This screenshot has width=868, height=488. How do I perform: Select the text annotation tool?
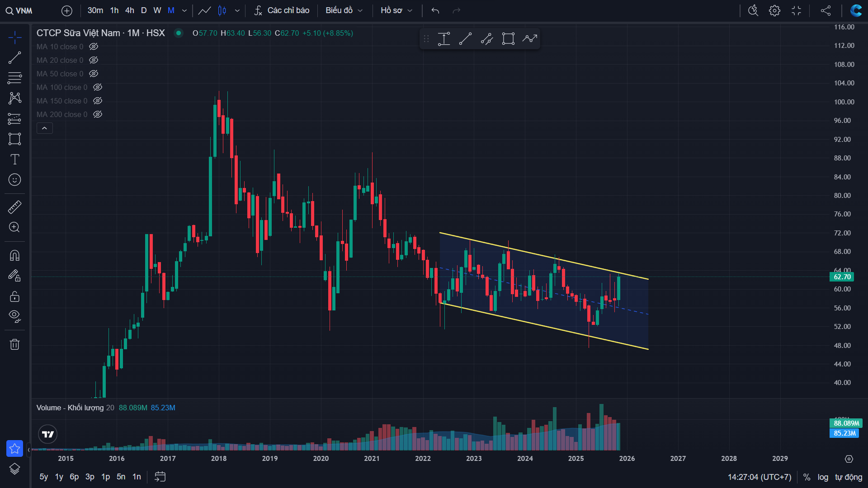[14, 159]
